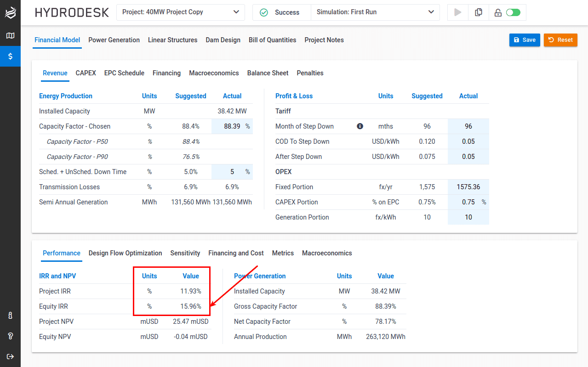Click the Annual Production value 263,120 MWh
Viewport: 588px width, 367px height.
[x=386, y=337]
